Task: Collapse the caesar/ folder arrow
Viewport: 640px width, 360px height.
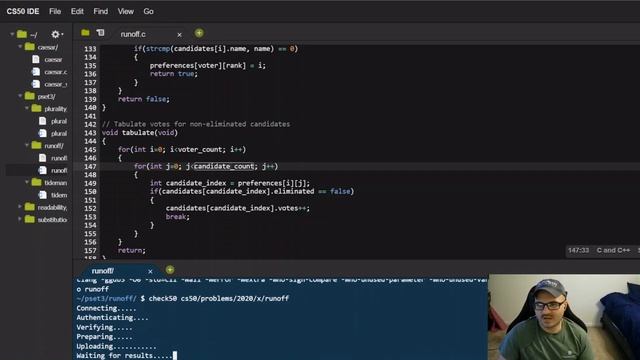Action: pos(20,47)
